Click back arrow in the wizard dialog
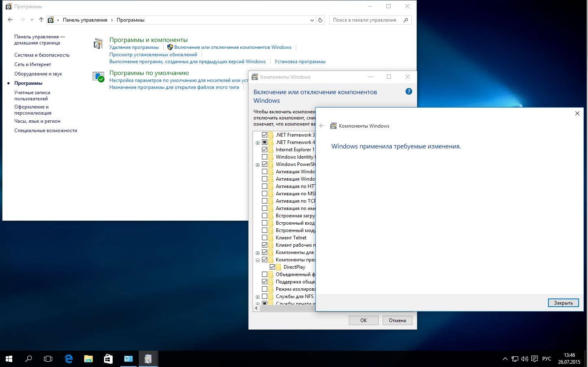This screenshot has width=588, height=367. [x=322, y=126]
